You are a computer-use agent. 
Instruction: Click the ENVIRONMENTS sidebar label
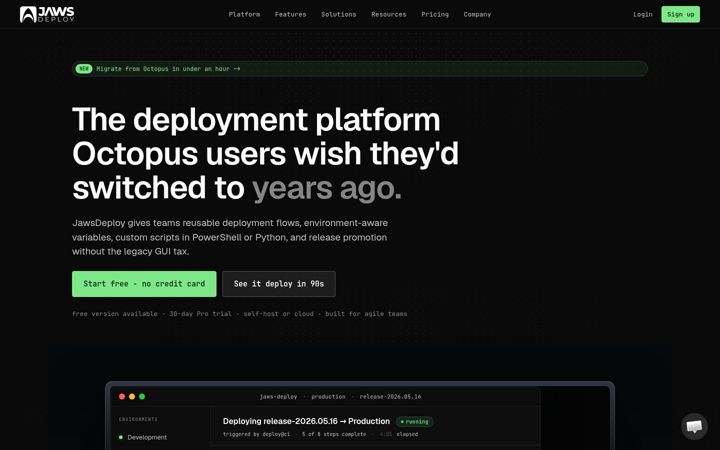(138, 419)
